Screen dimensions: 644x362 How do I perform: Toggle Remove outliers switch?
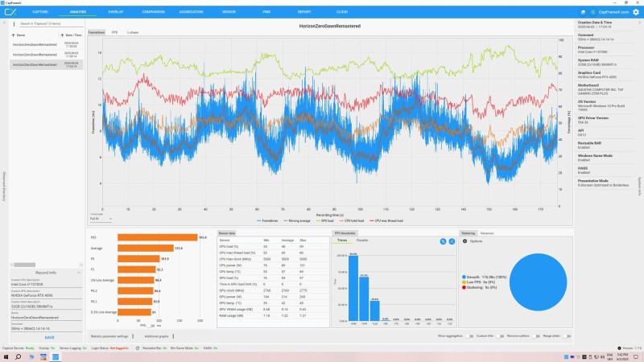click(x=535, y=336)
